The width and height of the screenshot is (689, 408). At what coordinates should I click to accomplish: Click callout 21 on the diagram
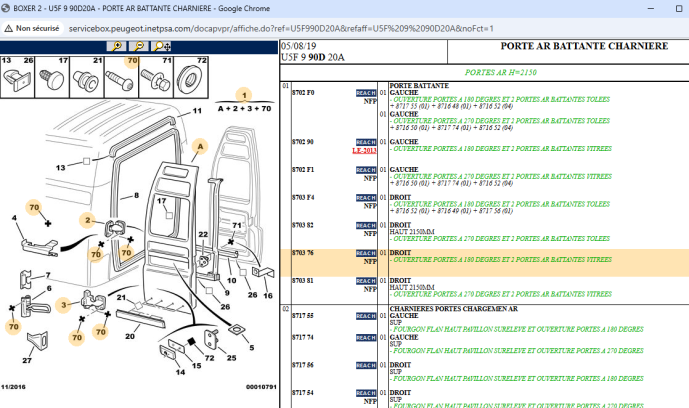121,298
